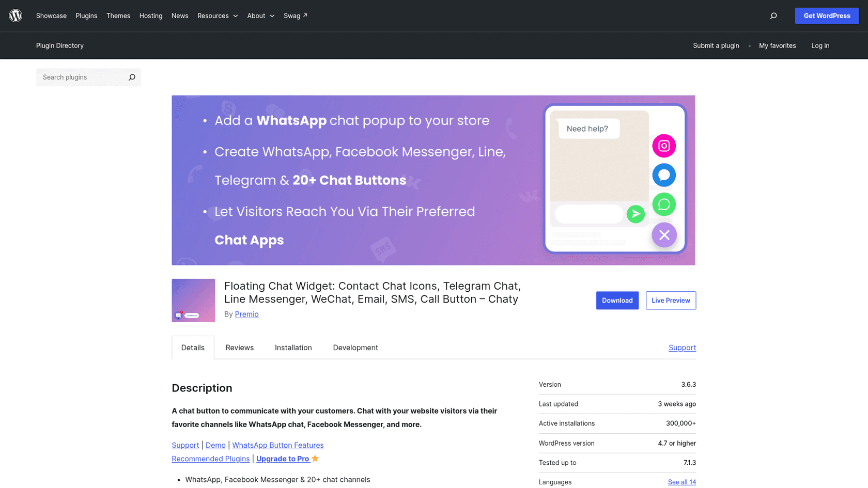Click the Download button
This screenshot has height=488, width=868.
click(x=617, y=301)
